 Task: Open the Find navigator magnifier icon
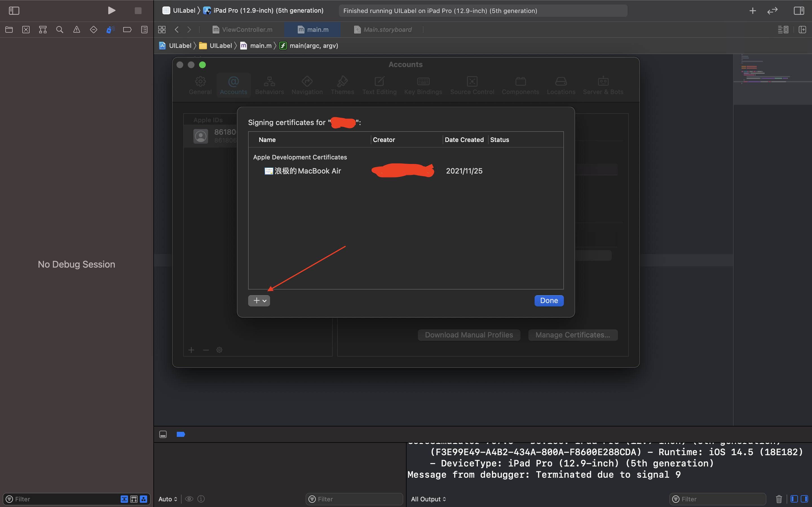click(x=60, y=30)
